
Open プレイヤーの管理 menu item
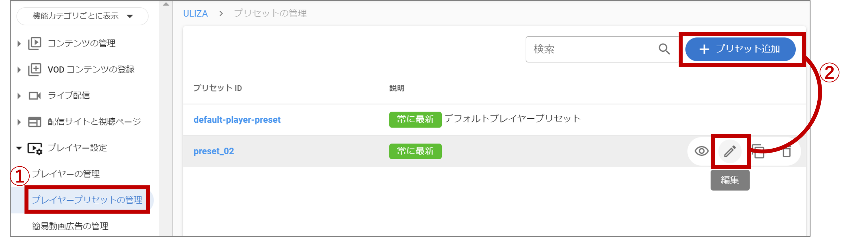(66, 174)
